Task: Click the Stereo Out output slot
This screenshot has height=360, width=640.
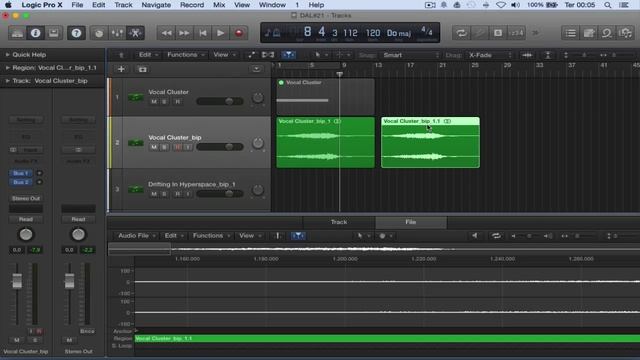Action: coord(26,198)
